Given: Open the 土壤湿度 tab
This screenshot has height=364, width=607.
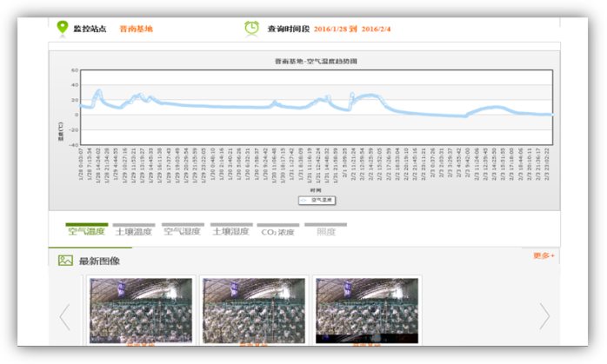Looking at the screenshot, I should (x=231, y=230).
